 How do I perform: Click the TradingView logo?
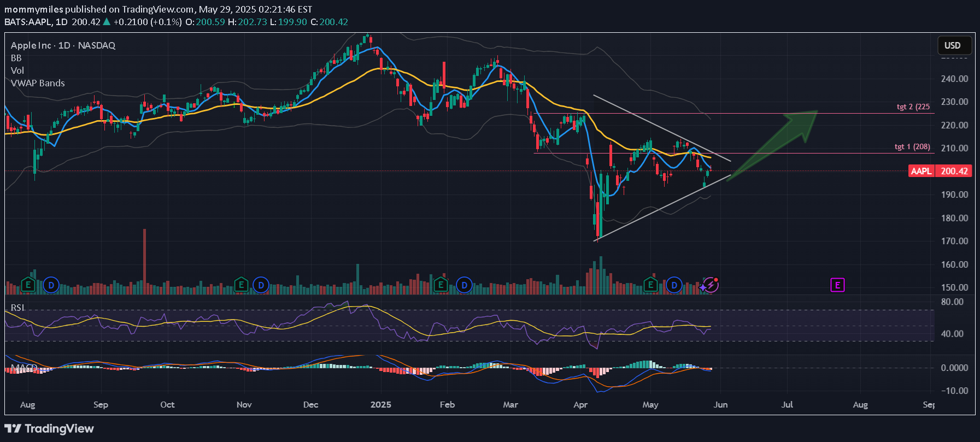pyautogui.click(x=49, y=428)
